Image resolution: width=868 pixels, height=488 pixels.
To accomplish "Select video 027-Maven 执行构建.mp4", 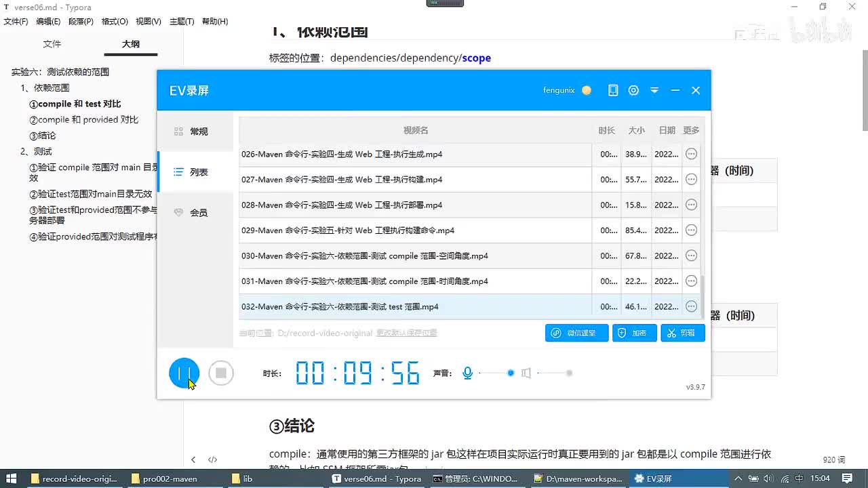I will (x=469, y=180).
